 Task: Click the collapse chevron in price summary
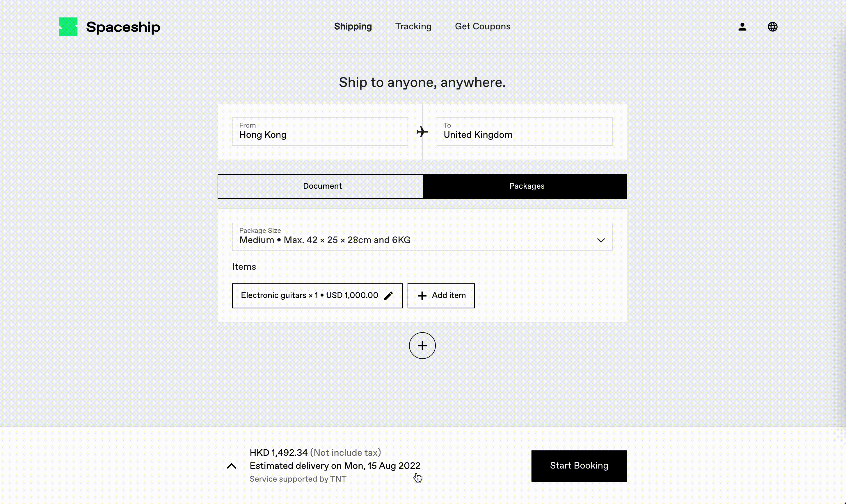[x=231, y=465]
